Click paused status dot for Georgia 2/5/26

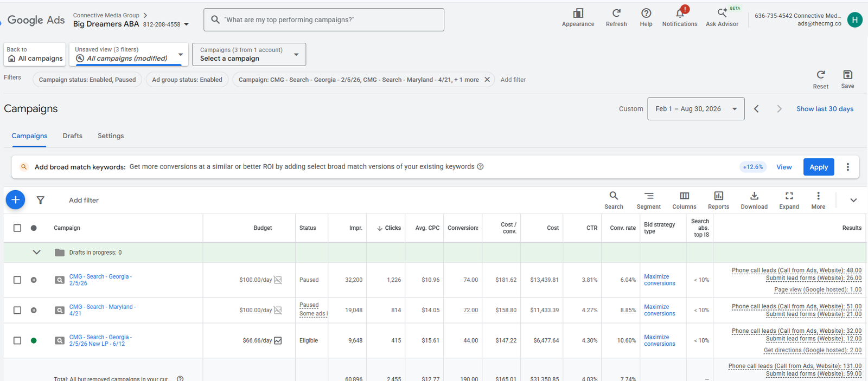pyautogui.click(x=34, y=280)
